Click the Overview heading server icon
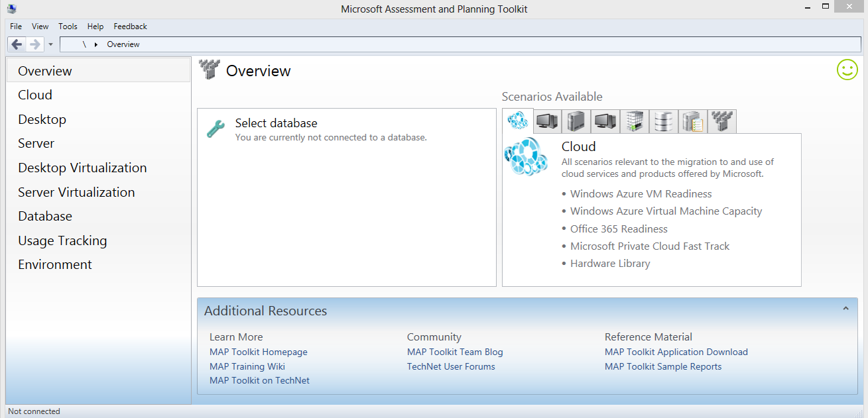 point(209,70)
